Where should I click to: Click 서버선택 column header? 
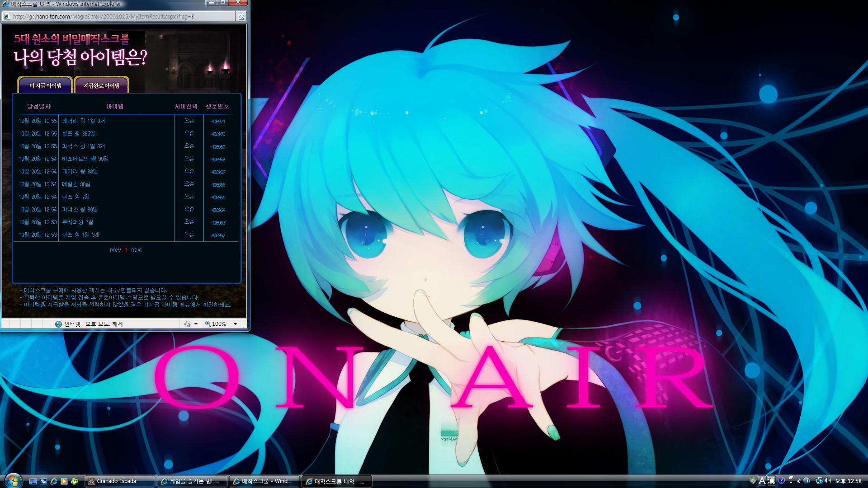(186, 106)
